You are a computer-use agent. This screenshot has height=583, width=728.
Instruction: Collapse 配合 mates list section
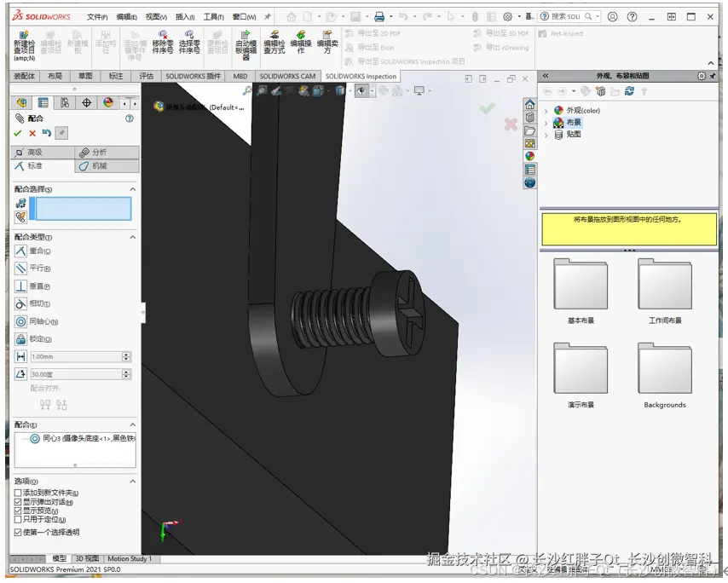(x=133, y=424)
